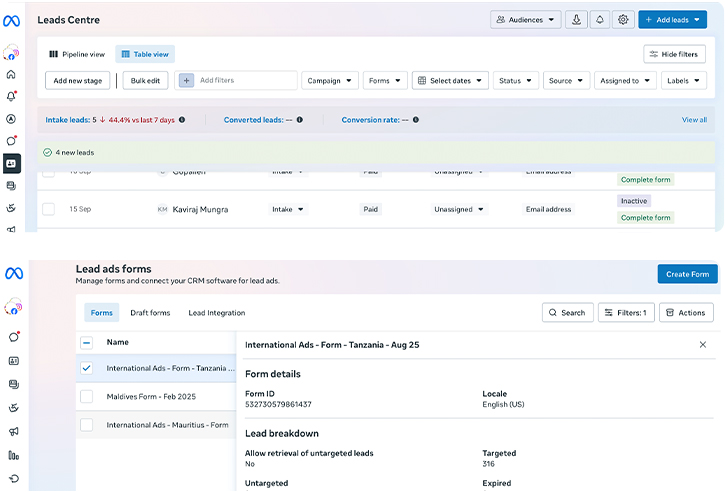Open the home icon in top sidebar
Image resolution: width=725 pixels, height=492 pixels.
tap(12, 74)
